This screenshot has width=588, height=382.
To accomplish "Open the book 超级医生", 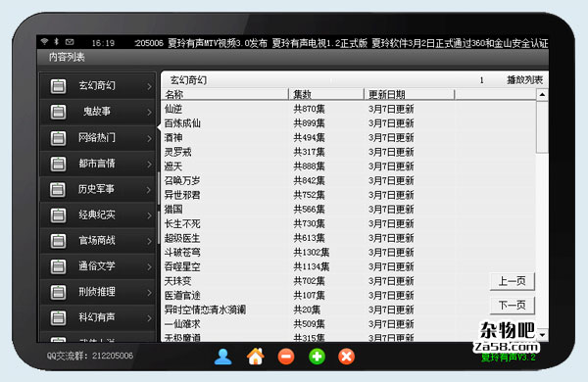I will (x=182, y=238).
